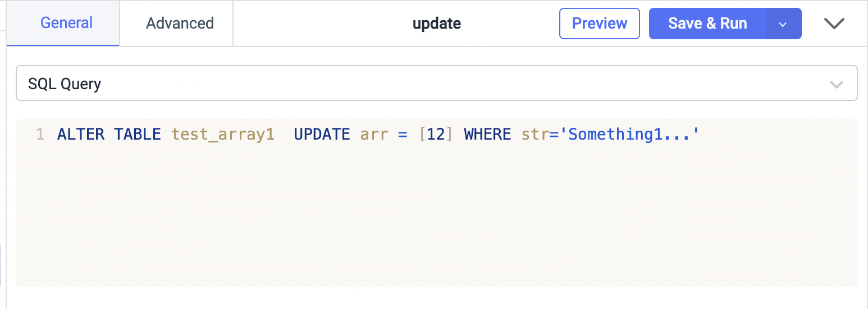
Task: Click the table name test_array1
Action: [222, 135]
